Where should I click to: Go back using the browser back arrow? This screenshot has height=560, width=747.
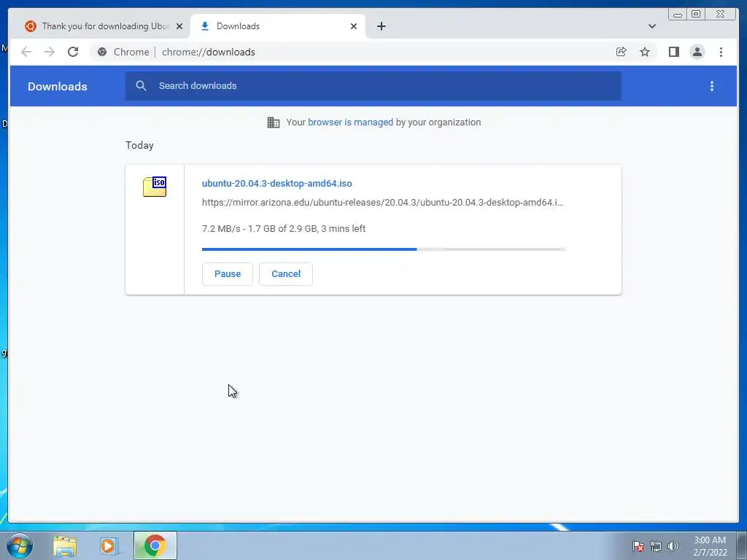point(26,52)
